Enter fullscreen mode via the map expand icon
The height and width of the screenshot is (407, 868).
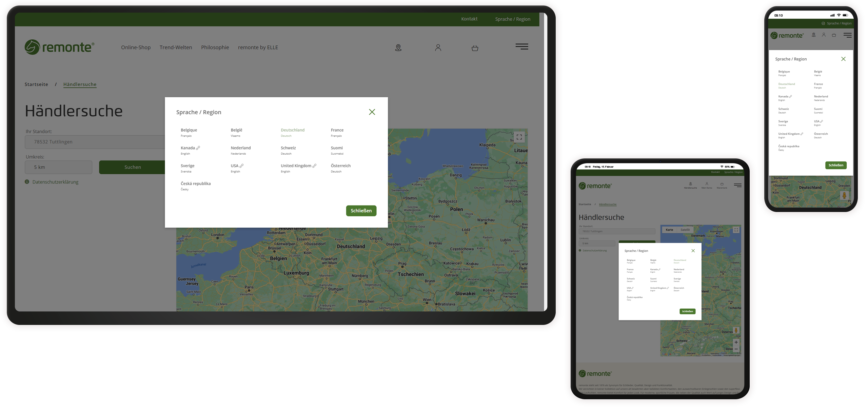(519, 137)
